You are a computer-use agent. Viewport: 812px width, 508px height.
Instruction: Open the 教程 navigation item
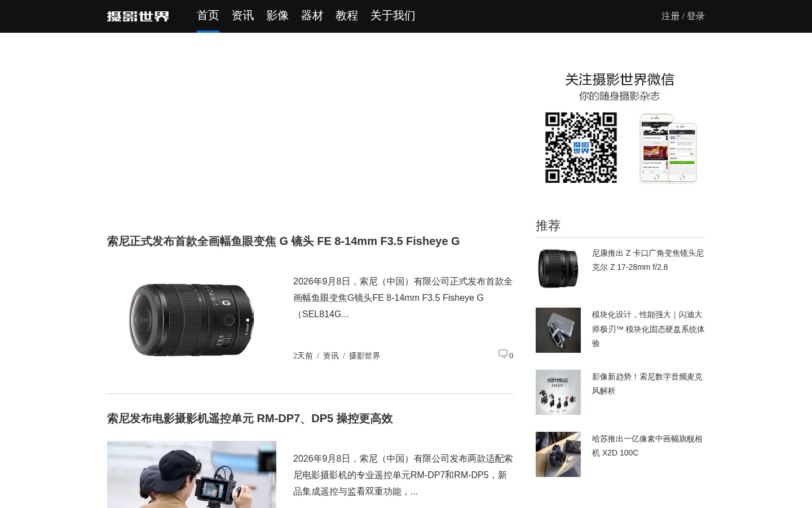(x=347, y=16)
